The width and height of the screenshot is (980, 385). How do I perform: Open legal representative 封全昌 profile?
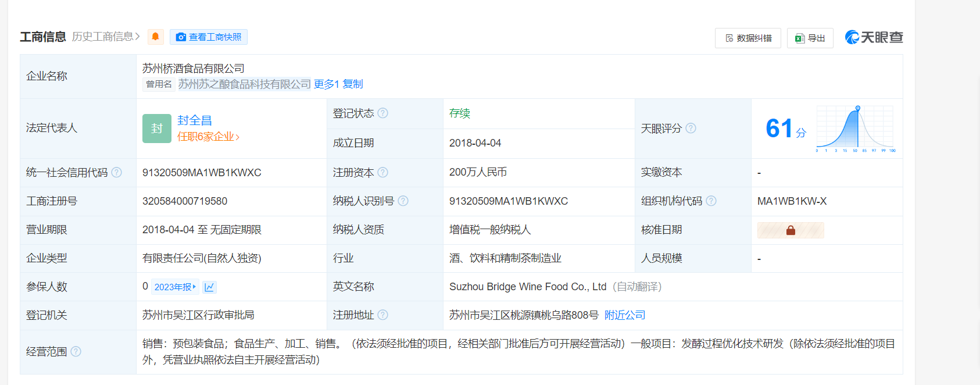[195, 120]
